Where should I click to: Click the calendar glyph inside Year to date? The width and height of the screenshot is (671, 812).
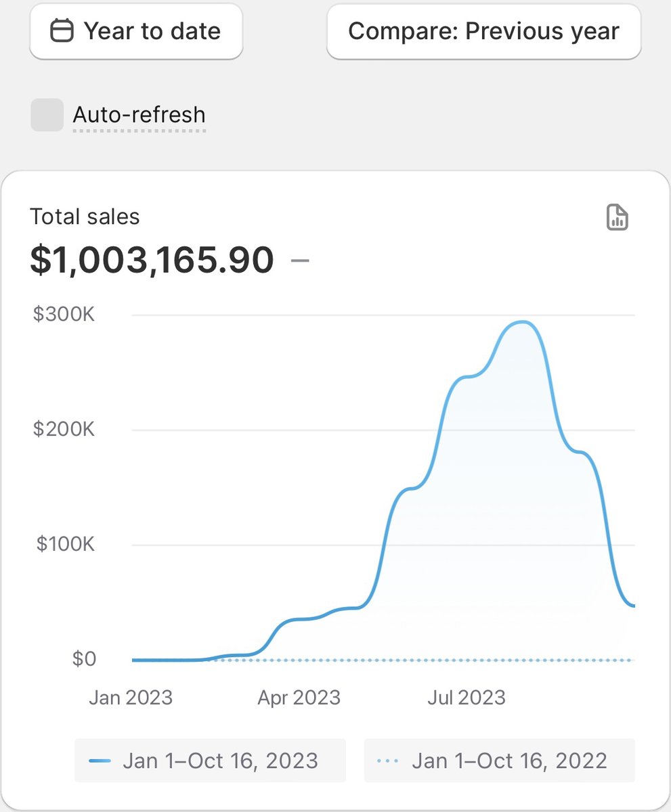pos(62,31)
